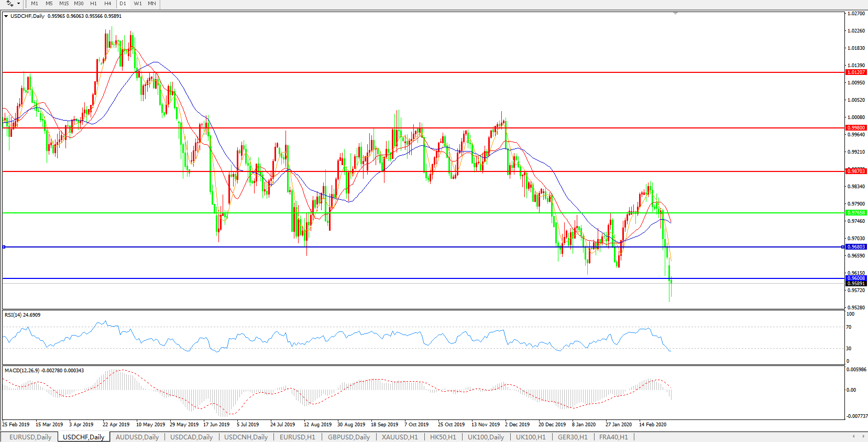Click the grey chart shift marker triangle
Viewport: 868px width, 442px height.
[675, 13]
